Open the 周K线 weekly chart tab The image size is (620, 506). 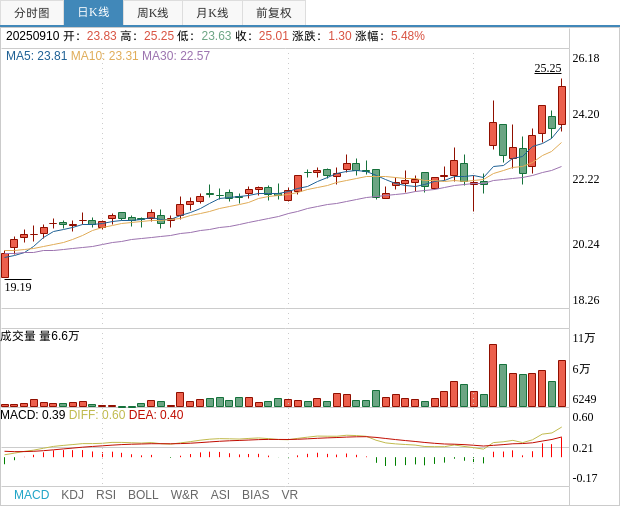[x=153, y=13]
